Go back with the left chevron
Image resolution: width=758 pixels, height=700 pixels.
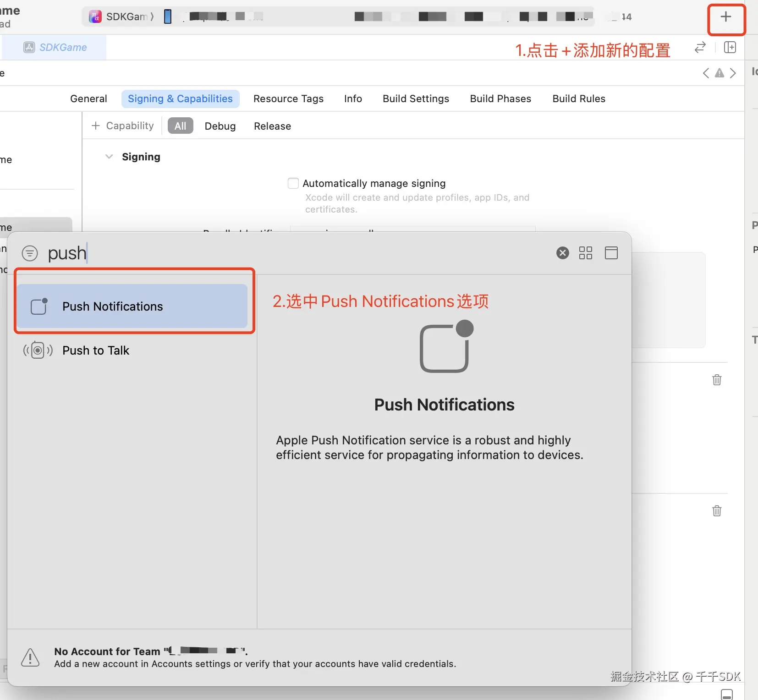tap(706, 73)
